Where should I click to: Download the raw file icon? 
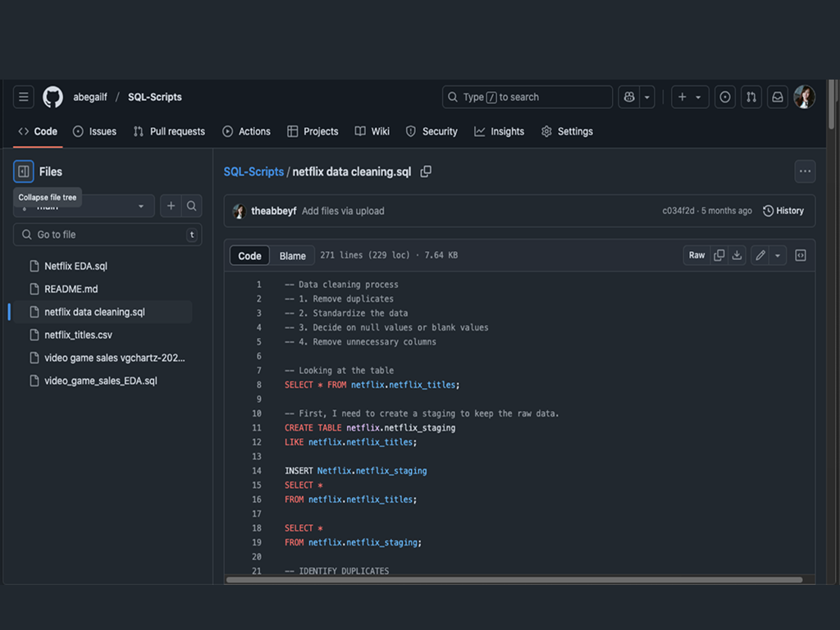pos(737,256)
